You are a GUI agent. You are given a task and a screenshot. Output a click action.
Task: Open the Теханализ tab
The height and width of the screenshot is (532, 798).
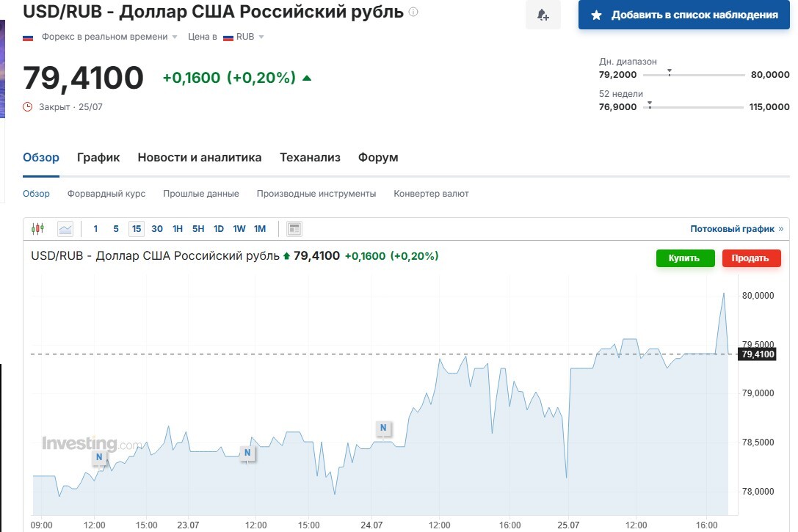point(310,158)
